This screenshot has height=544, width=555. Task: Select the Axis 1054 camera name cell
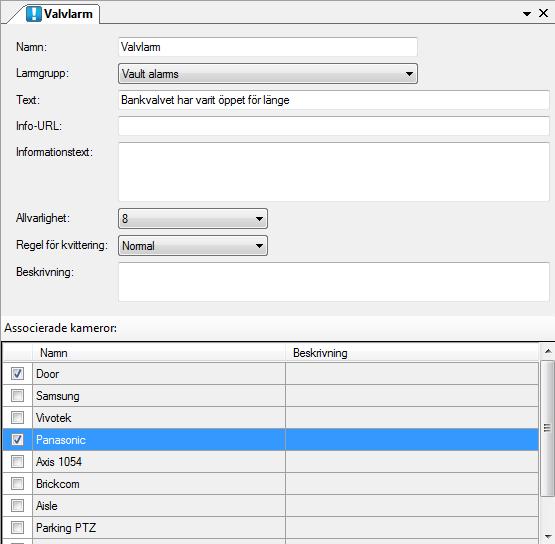pyautogui.click(x=159, y=462)
